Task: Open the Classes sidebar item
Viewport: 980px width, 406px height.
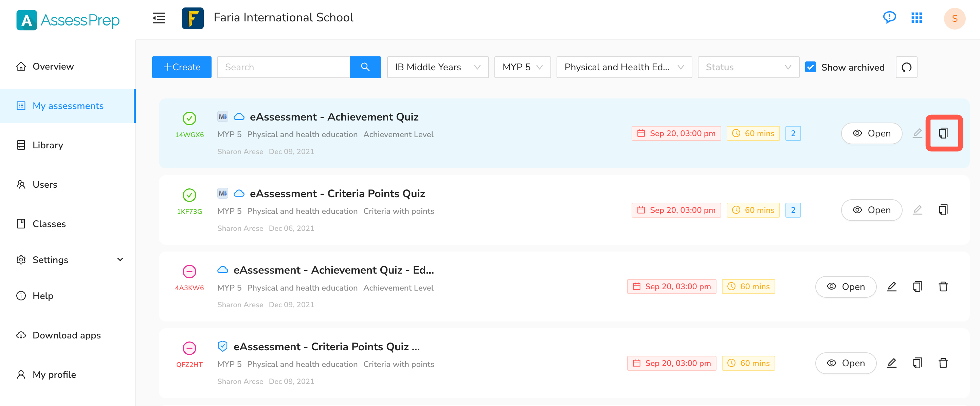Action: [49, 223]
